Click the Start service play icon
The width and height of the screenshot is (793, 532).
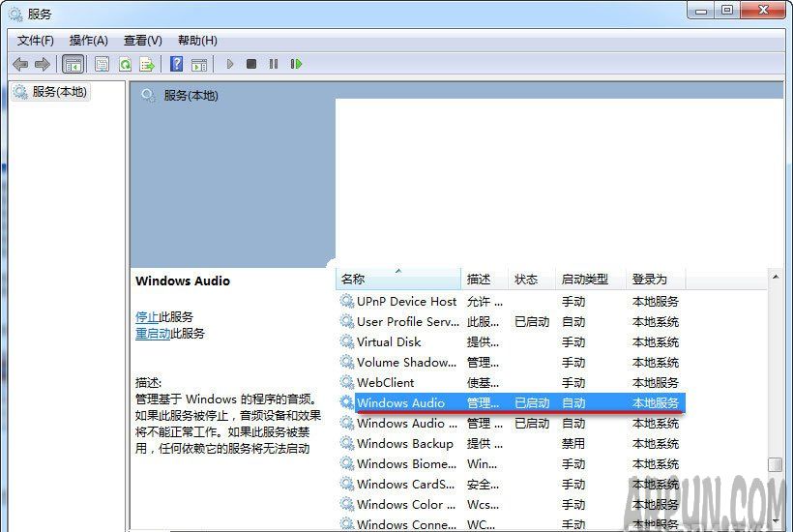coord(230,64)
